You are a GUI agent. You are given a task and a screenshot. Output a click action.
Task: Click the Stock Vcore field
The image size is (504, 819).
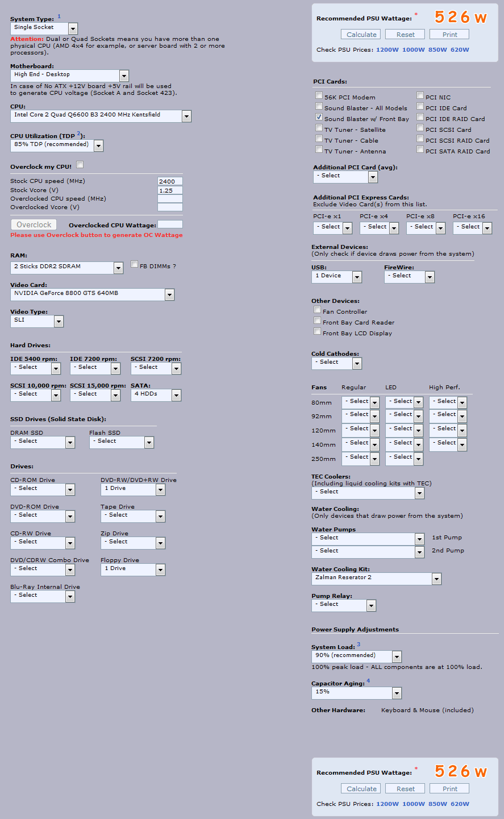tap(170, 190)
